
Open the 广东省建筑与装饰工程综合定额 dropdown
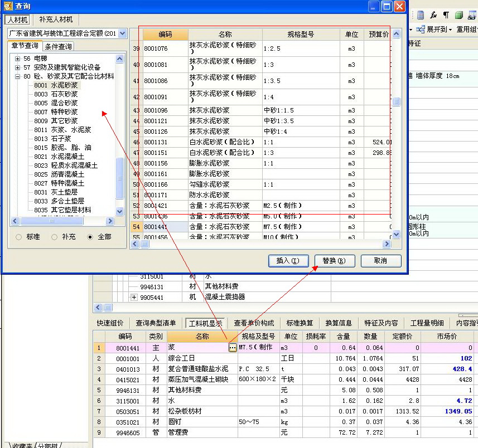pos(122,33)
